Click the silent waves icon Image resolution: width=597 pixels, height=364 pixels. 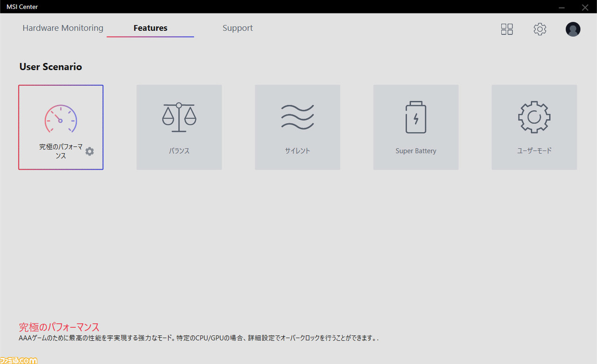pyautogui.click(x=298, y=117)
